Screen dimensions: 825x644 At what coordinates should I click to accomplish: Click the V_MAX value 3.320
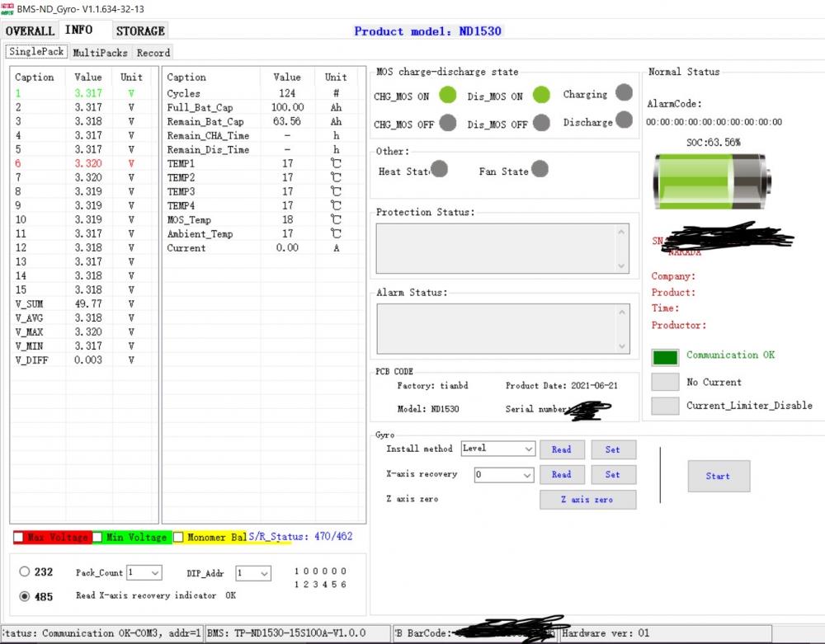pos(88,331)
